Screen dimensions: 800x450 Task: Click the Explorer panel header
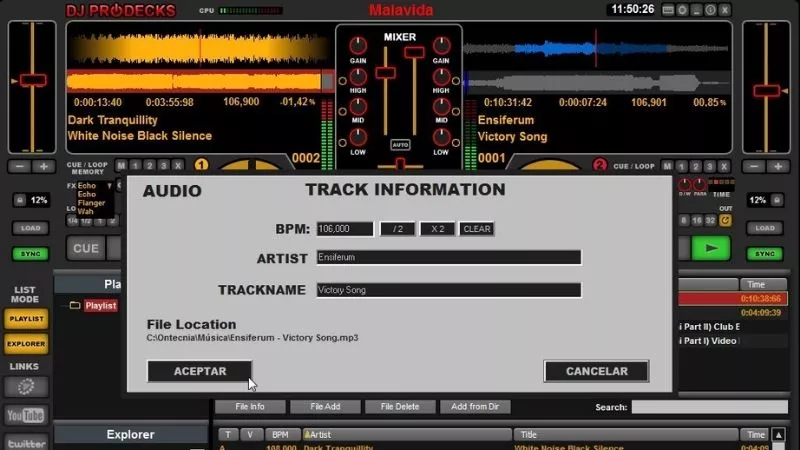point(131,435)
